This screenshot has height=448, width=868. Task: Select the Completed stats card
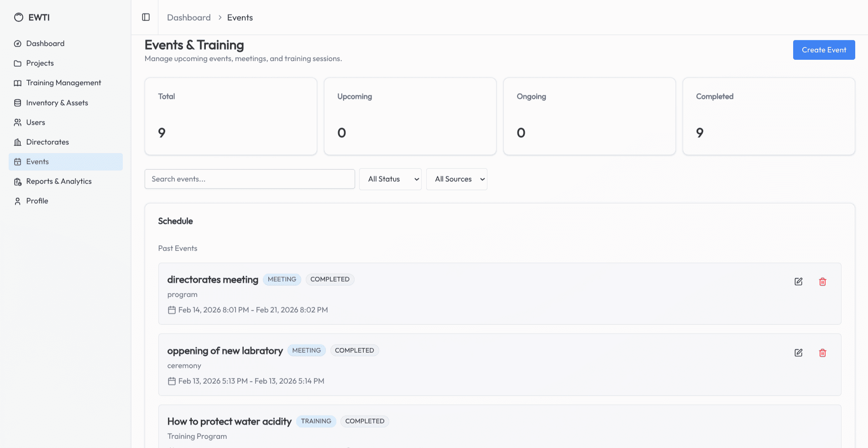(x=769, y=116)
